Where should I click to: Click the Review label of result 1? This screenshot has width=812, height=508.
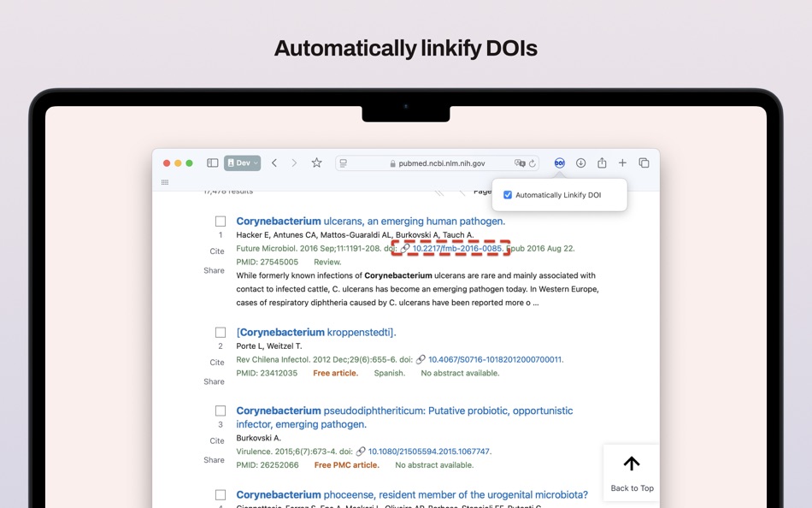point(327,263)
